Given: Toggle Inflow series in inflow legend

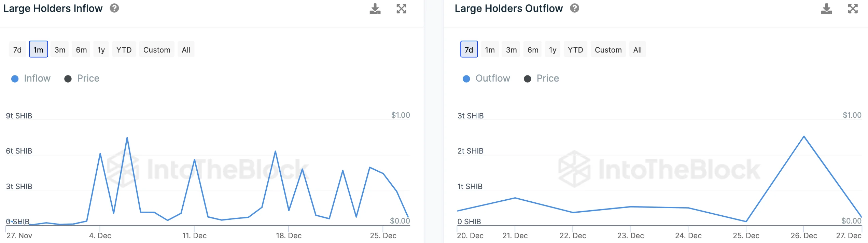Looking at the screenshot, I should (31, 78).
